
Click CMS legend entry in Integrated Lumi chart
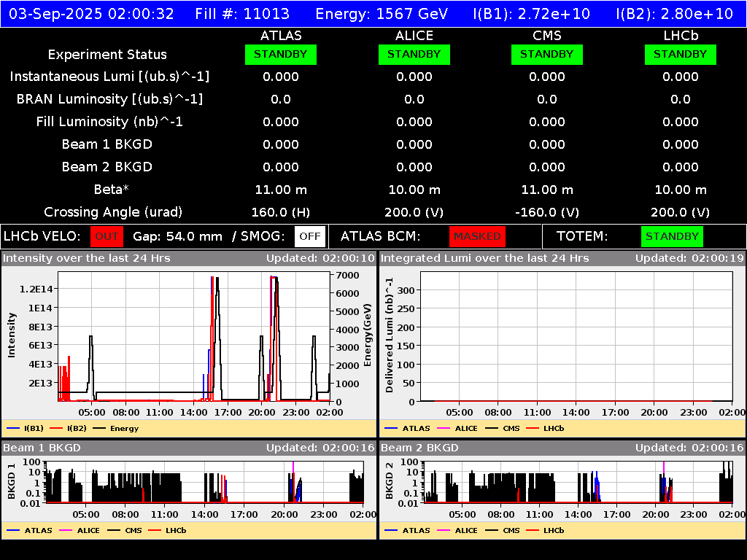(503, 429)
